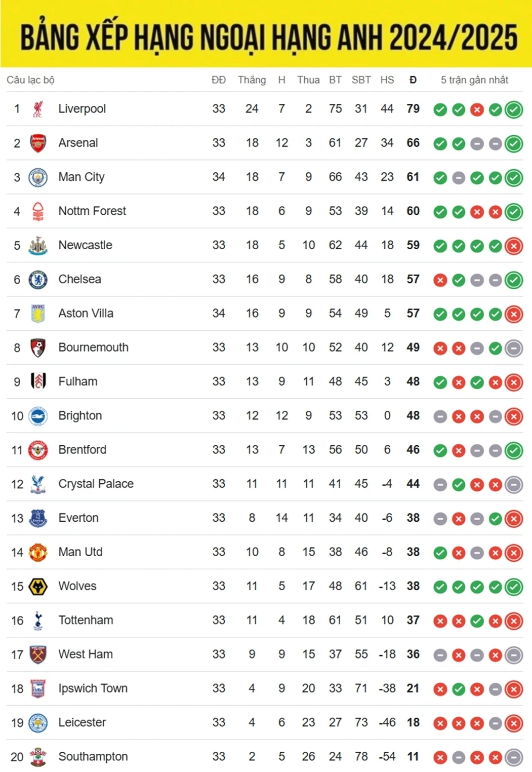
Task: Select the Man City club badge
Action: click(38, 177)
